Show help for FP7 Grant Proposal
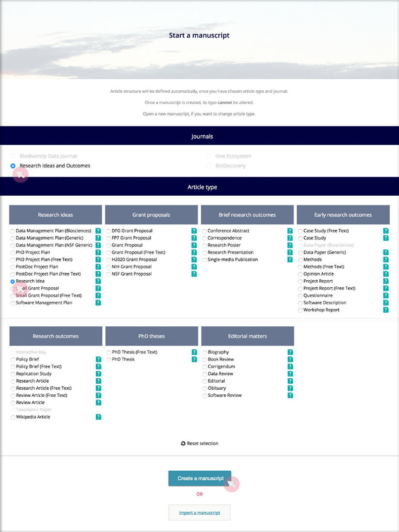Image resolution: width=399 pixels, height=532 pixels. point(194,238)
